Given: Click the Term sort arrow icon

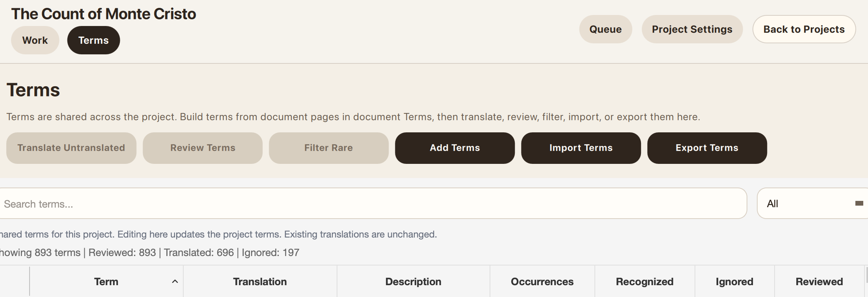Looking at the screenshot, I should click(x=175, y=282).
